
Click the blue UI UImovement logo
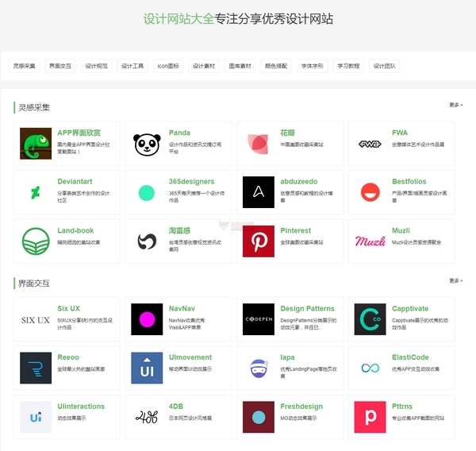click(147, 368)
